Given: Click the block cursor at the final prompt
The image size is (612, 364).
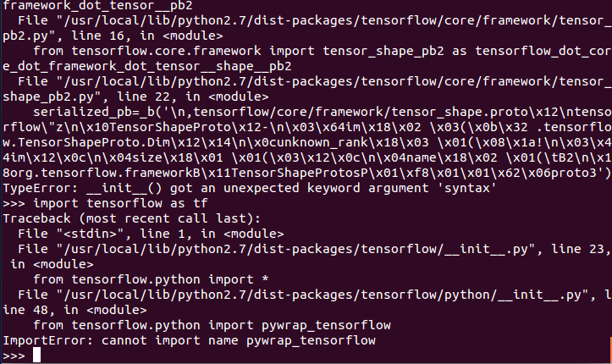Looking at the screenshot, I should coord(36,355).
